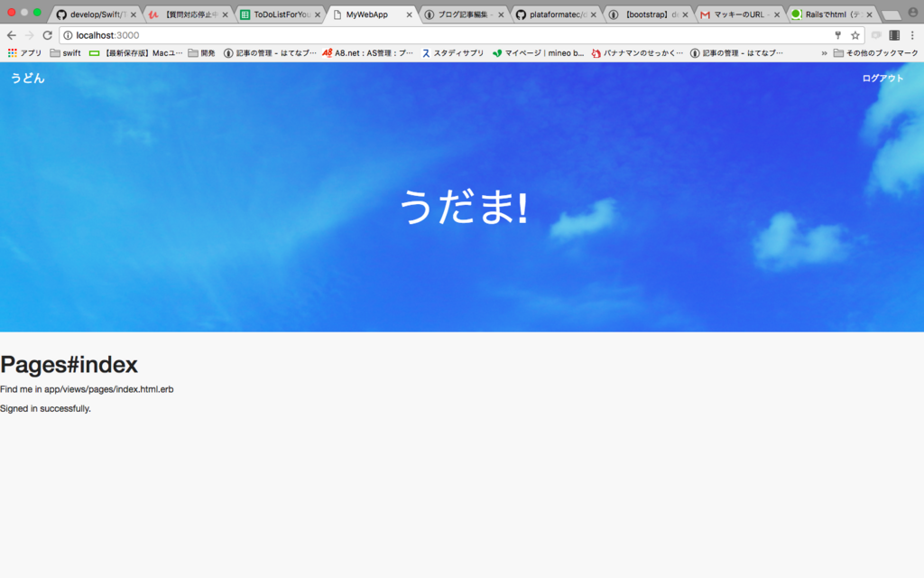
Task: Open the Chrome profile avatar icon
Action: [x=913, y=13]
